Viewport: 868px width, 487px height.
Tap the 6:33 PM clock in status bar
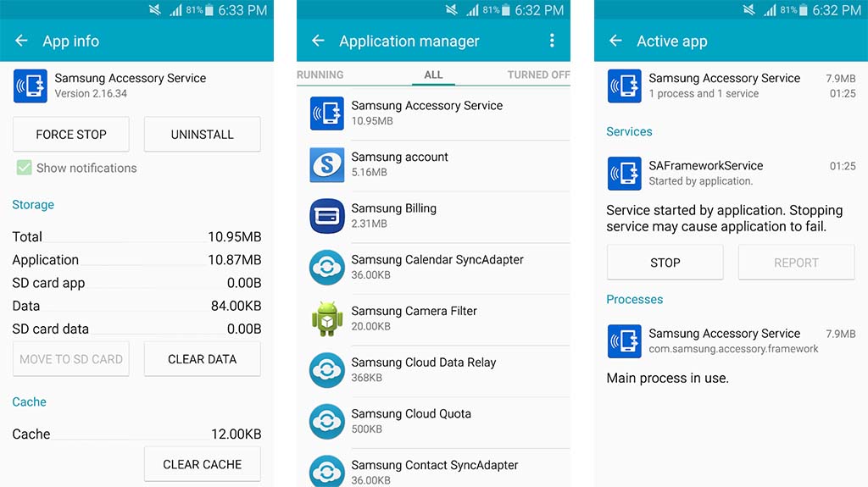[x=242, y=10]
